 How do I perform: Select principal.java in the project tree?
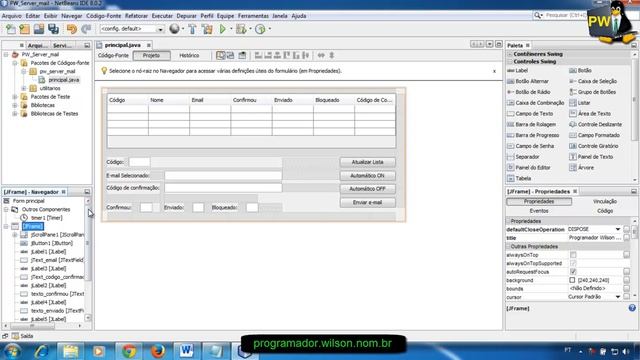click(x=64, y=80)
